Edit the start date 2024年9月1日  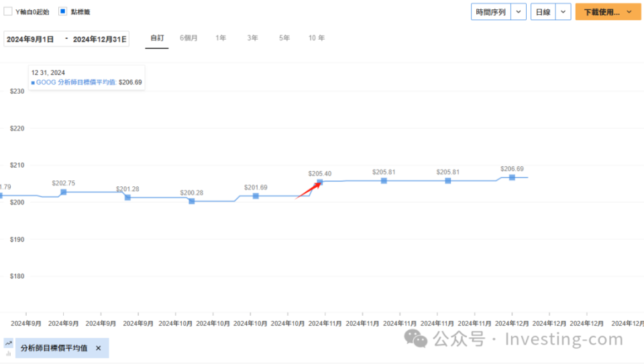click(x=30, y=40)
